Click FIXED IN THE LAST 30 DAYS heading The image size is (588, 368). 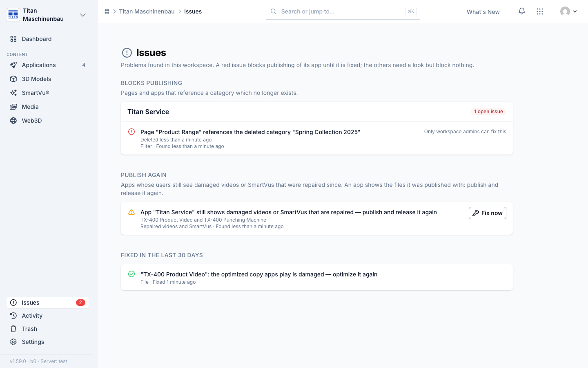[x=162, y=255]
